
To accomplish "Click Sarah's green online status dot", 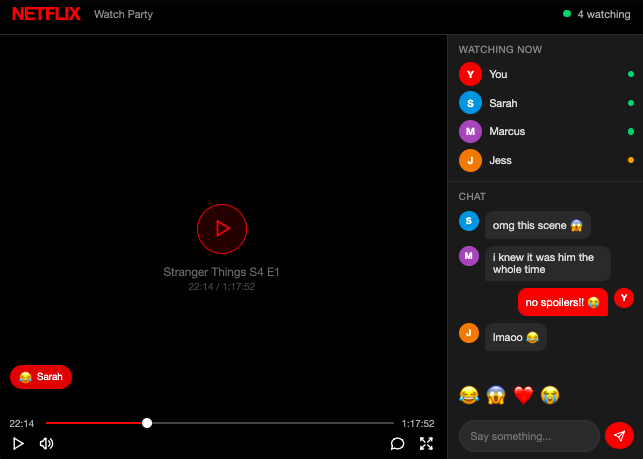I will pos(631,103).
